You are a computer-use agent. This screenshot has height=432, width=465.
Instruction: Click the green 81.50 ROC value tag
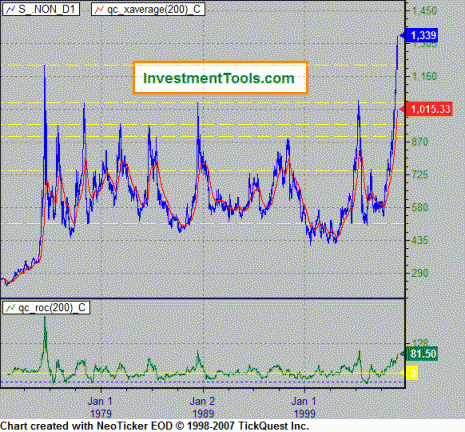point(422,354)
